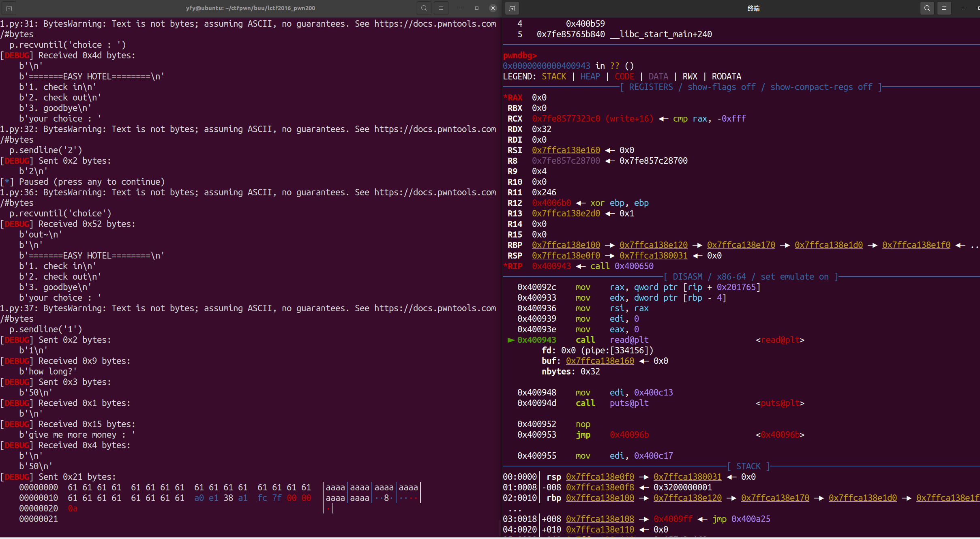Open new tab in left terminal window
The image size is (980, 539).
coord(9,8)
